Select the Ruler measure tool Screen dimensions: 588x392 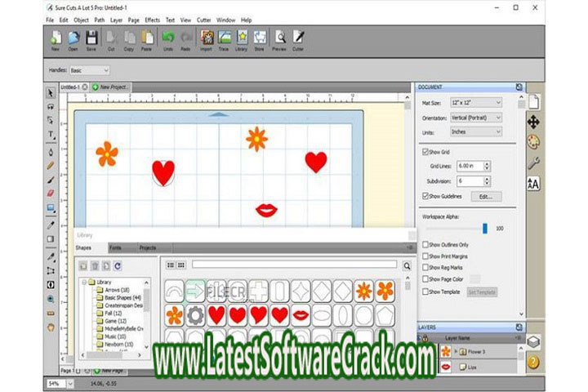[51, 314]
